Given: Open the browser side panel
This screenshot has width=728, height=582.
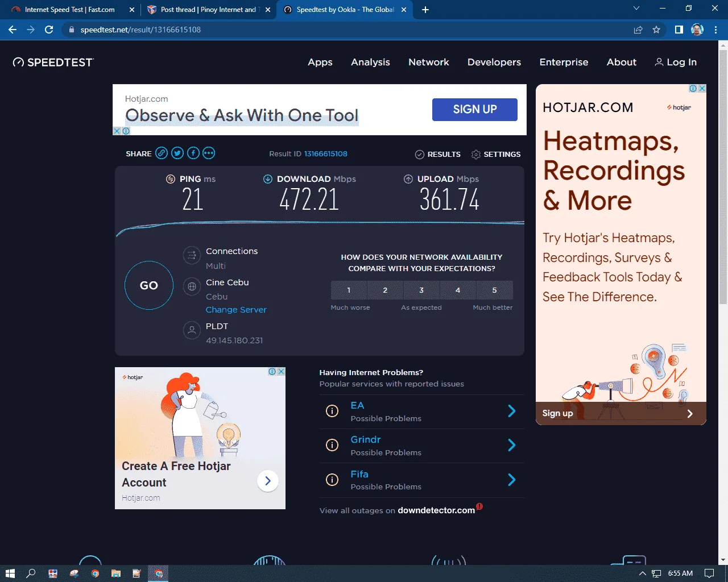Looking at the screenshot, I should [679, 30].
